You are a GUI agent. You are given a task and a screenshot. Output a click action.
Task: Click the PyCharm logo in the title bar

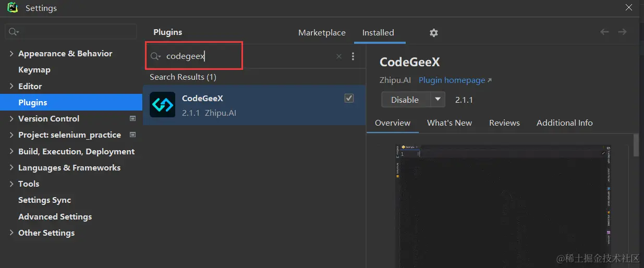pos(12,8)
